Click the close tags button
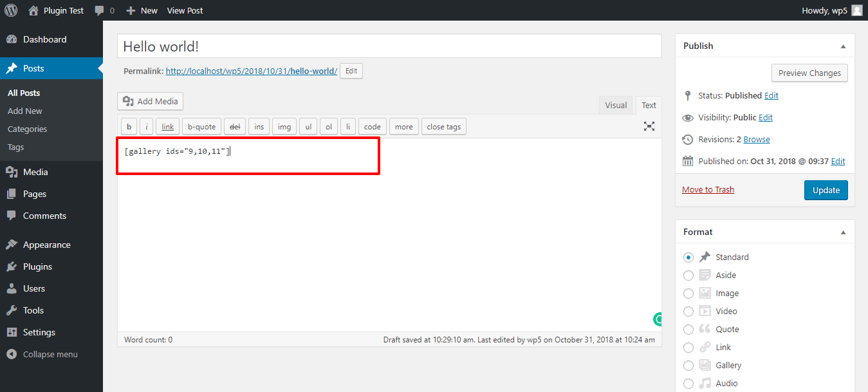Viewport: 868px width, 392px height. pos(444,127)
